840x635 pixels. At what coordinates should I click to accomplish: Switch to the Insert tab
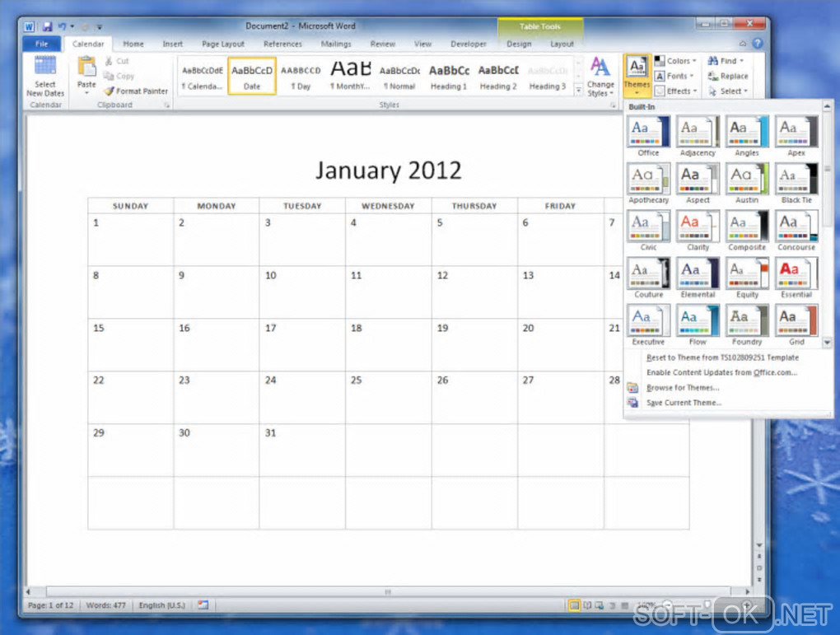tap(172, 44)
